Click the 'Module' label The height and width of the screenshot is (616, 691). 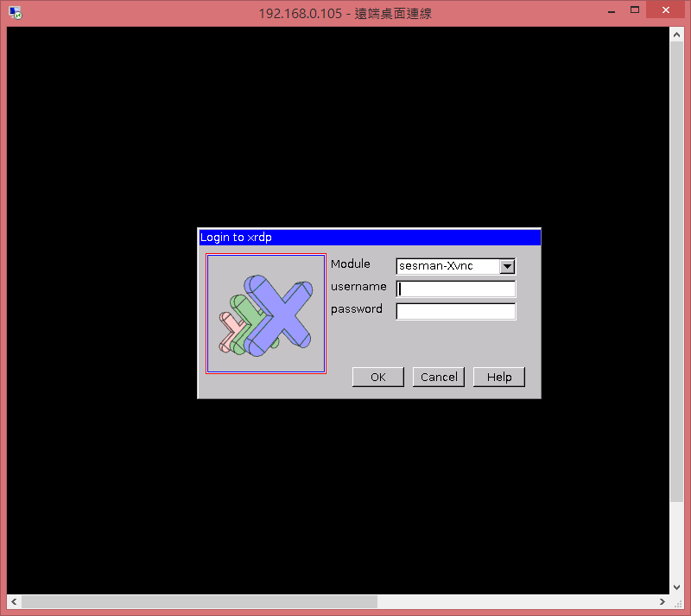351,264
